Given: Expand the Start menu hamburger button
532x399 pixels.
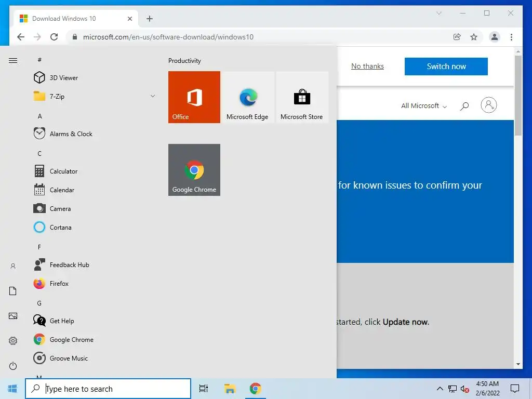Looking at the screenshot, I should pos(13,61).
